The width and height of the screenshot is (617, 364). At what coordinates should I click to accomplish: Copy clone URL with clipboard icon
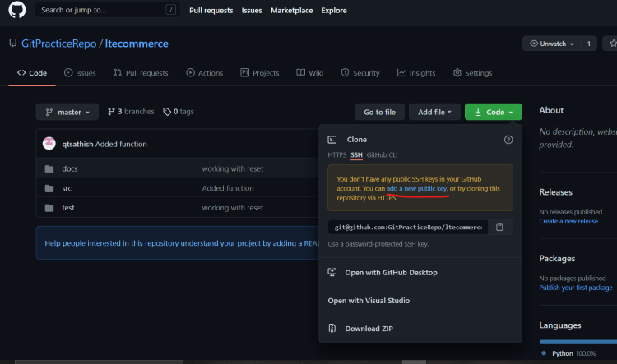[x=499, y=228]
